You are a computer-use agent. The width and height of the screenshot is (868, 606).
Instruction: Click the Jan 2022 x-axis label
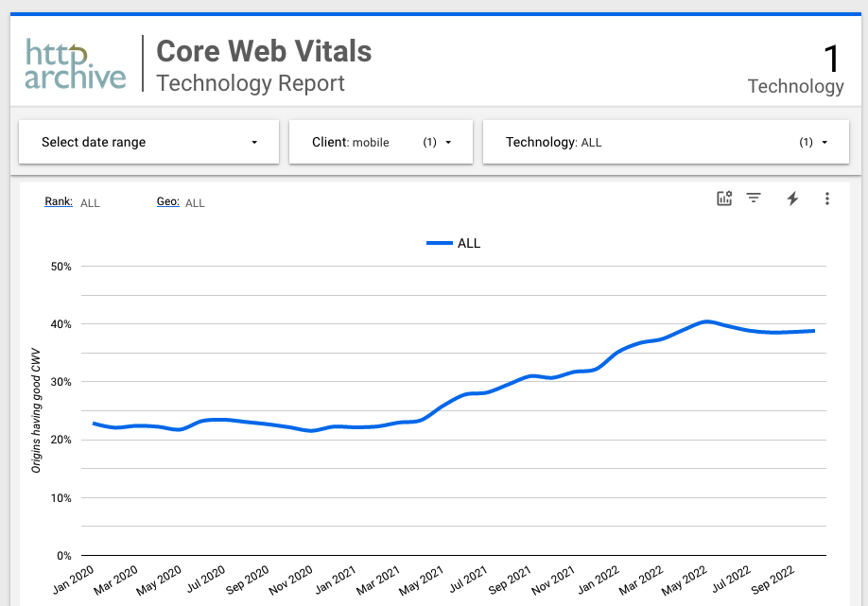pos(599,580)
